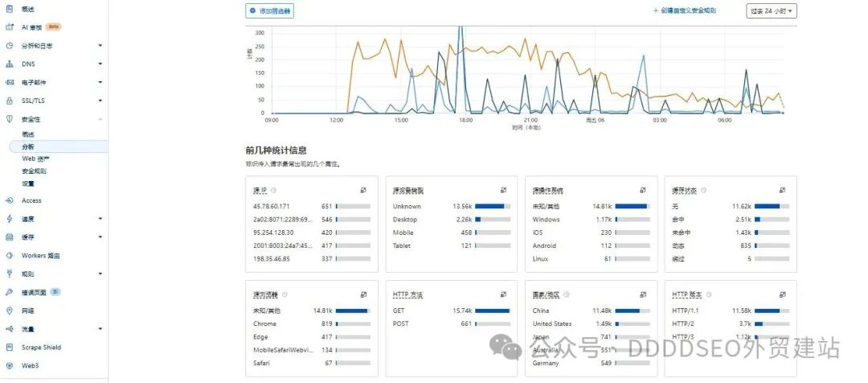868x383 pixels.
Task: Click the Access icon in sidebar
Action: pyautogui.click(x=10, y=200)
